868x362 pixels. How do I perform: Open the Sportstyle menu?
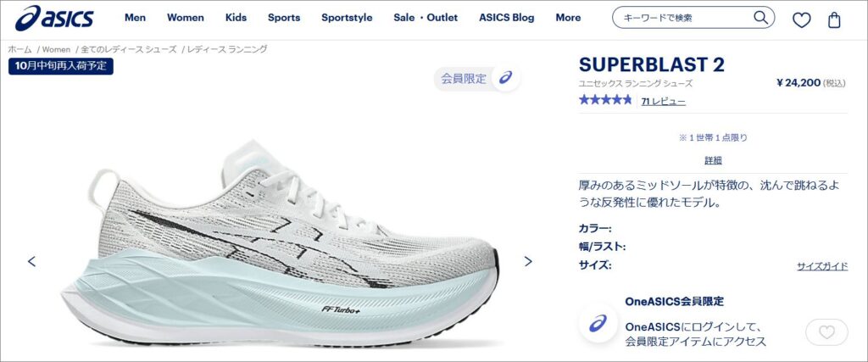tap(347, 18)
